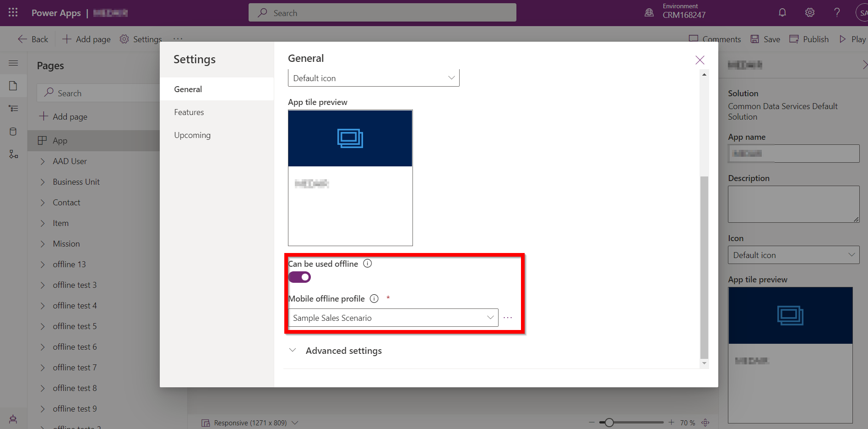The height and width of the screenshot is (429, 868).
Task: Click the more commands ellipsis in the toolbar
Action: point(178,39)
